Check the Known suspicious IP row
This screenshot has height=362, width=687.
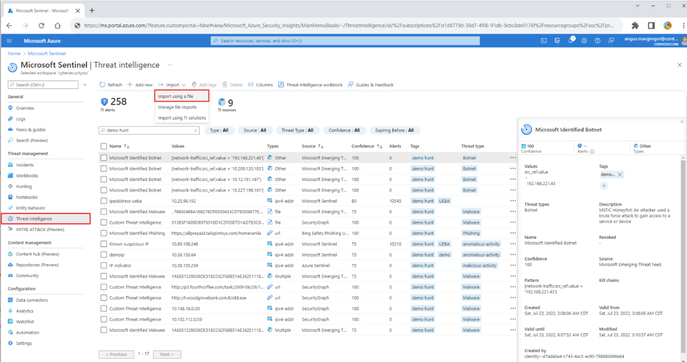(103, 244)
